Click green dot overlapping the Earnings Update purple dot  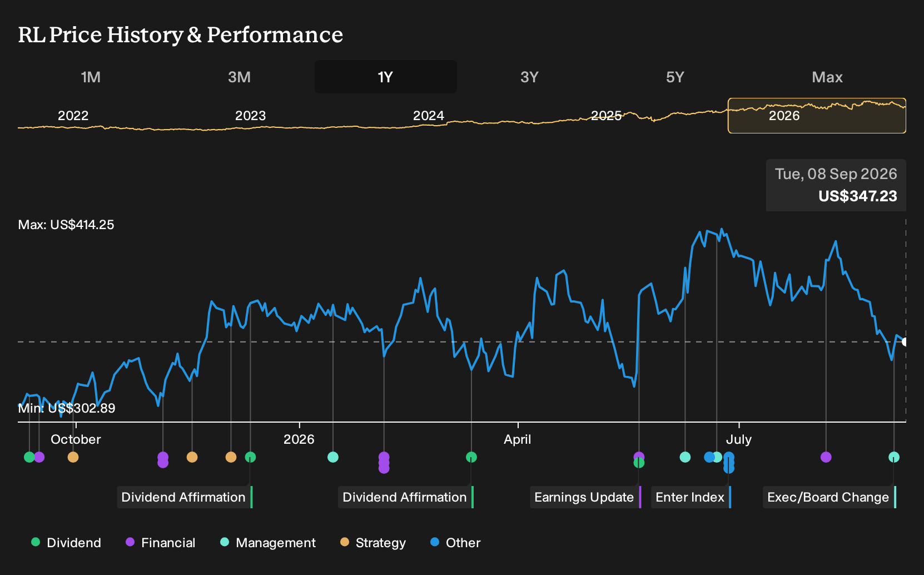point(639,463)
